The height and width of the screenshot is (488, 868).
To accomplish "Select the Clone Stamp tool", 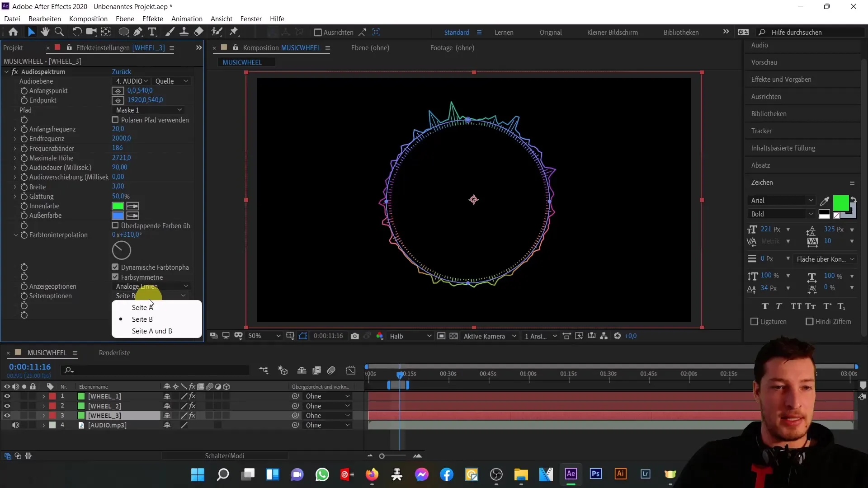I will tap(184, 32).
